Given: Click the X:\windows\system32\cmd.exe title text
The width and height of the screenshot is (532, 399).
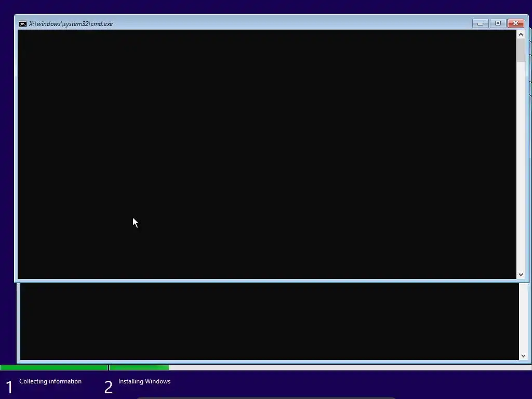Looking at the screenshot, I should tap(71, 24).
